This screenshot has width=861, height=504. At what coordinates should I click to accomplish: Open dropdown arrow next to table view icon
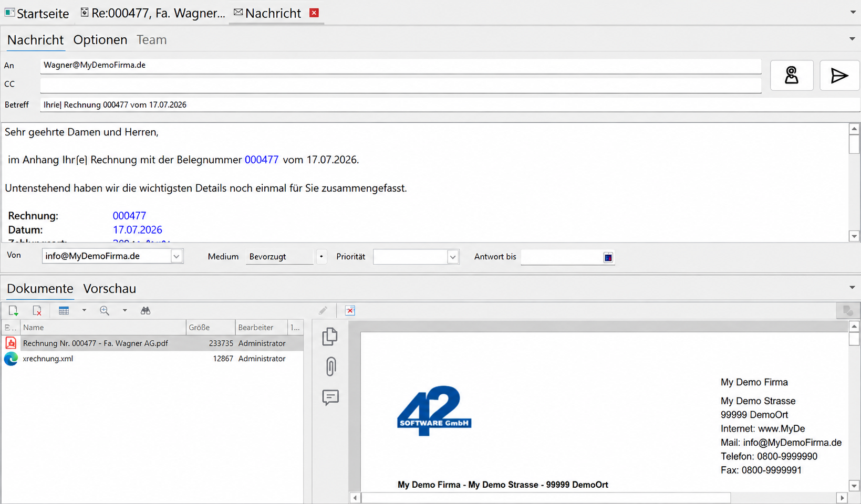point(84,311)
